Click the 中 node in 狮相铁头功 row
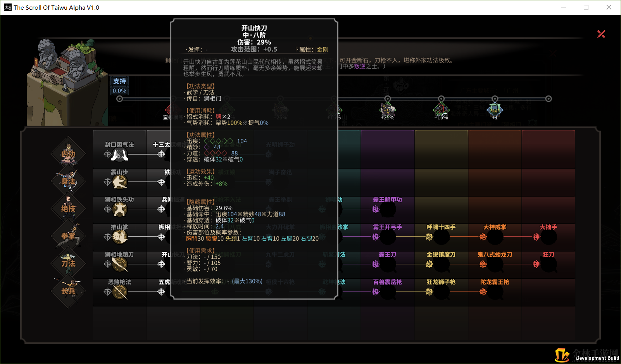The height and width of the screenshot is (364, 621). 161,210
